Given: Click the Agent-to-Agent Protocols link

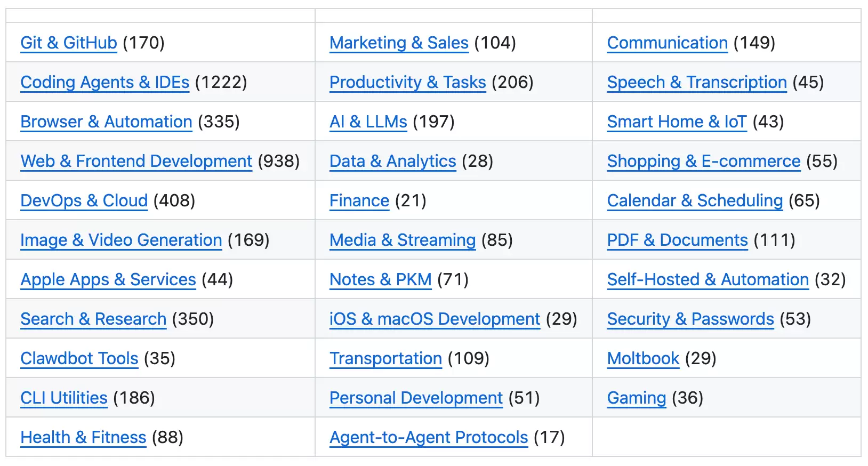Looking at the screenshot, I should coord(429,437).
